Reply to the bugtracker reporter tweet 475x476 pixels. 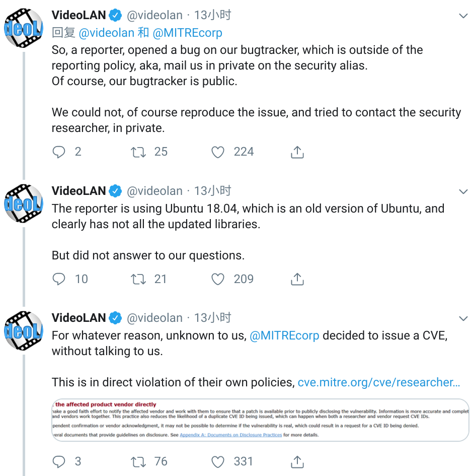(59, 152)
